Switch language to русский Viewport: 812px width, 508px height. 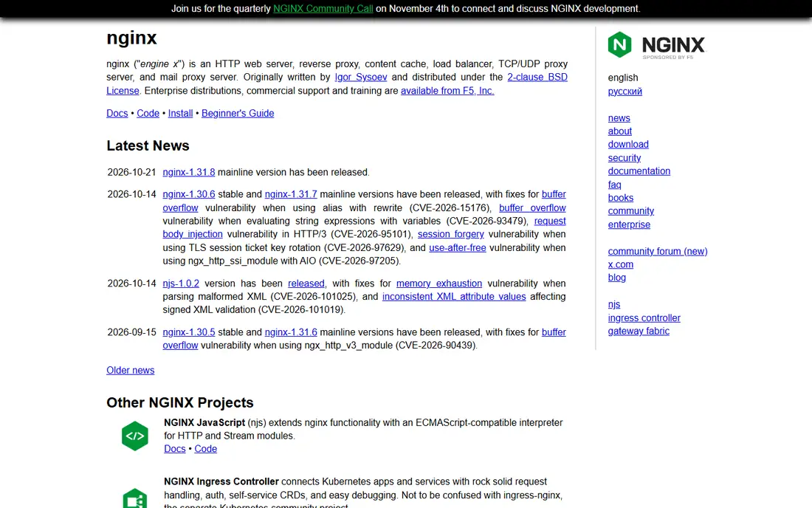pos(625,91)
